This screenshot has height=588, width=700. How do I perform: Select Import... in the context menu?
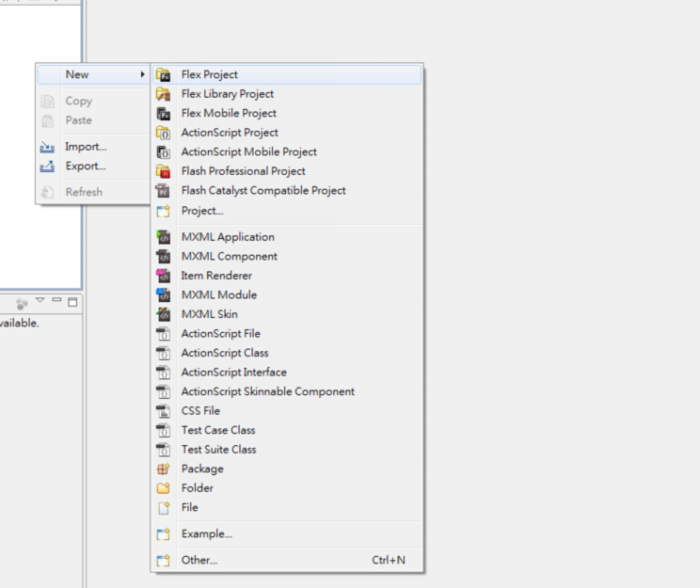coord(93,147)
